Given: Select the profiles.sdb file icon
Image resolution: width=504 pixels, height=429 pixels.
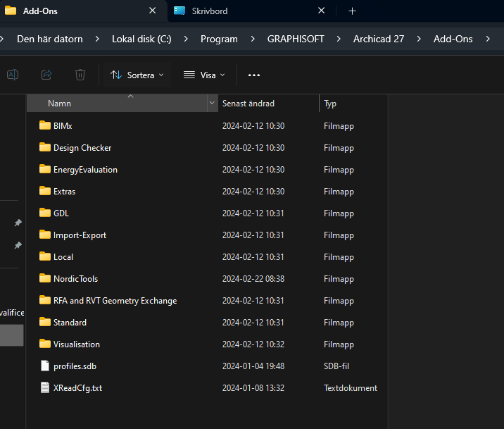Looking at the screenshot, I should (x=45, y=366).
